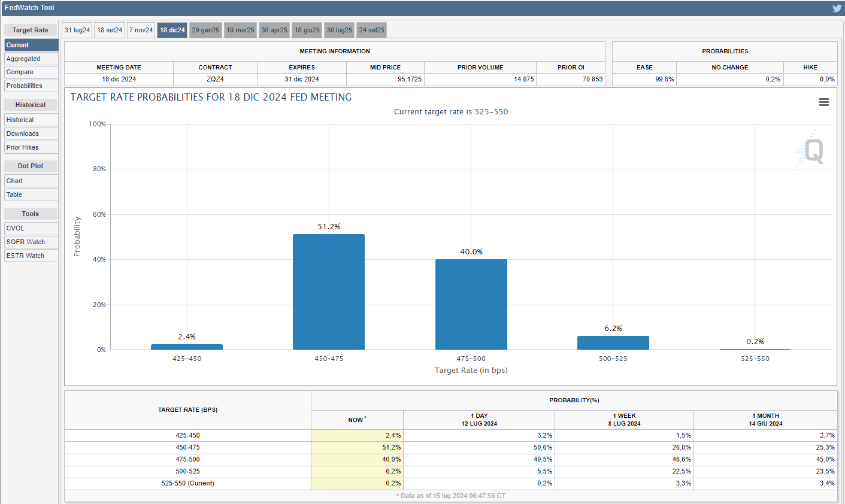The image size is (845, 504).
Task: Open the ESTR Watch tool
Action: (x=31, y=256)
